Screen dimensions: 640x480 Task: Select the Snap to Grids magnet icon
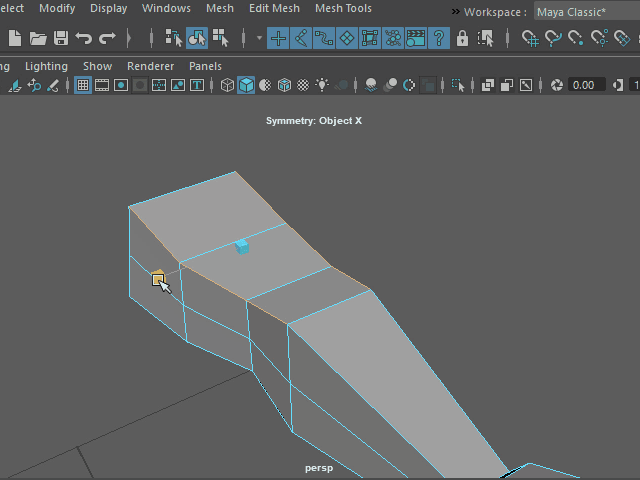530,38
